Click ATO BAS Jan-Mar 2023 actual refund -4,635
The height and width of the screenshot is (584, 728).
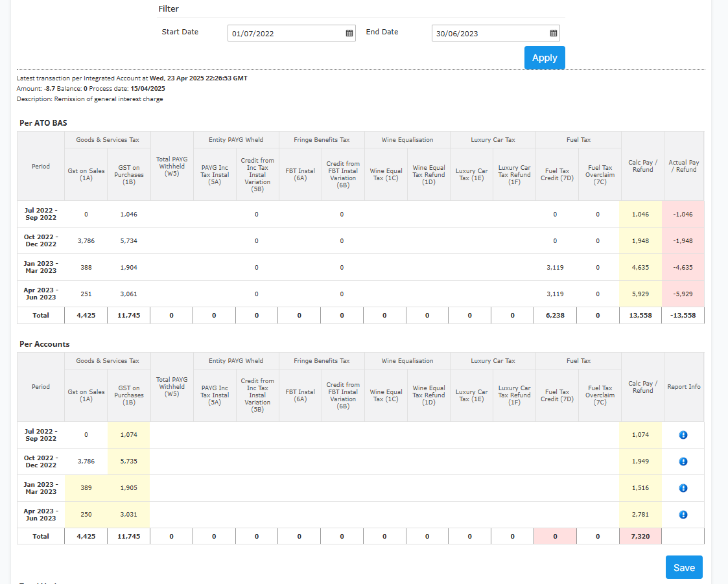683,268
